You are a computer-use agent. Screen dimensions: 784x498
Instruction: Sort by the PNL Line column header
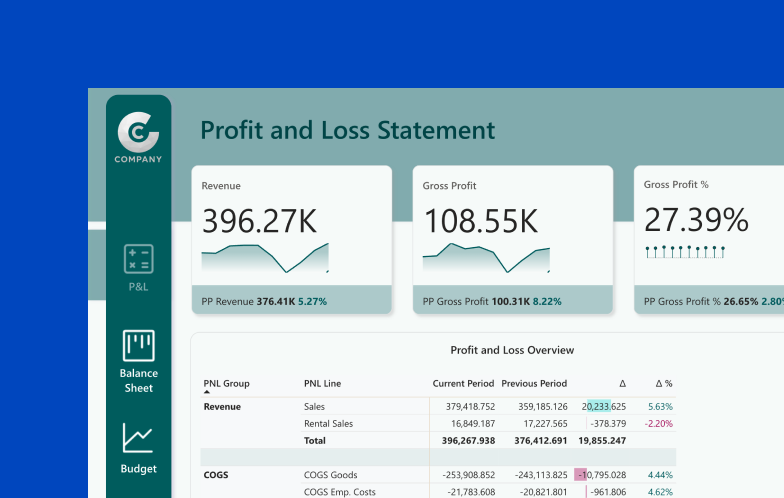[322, 383]
